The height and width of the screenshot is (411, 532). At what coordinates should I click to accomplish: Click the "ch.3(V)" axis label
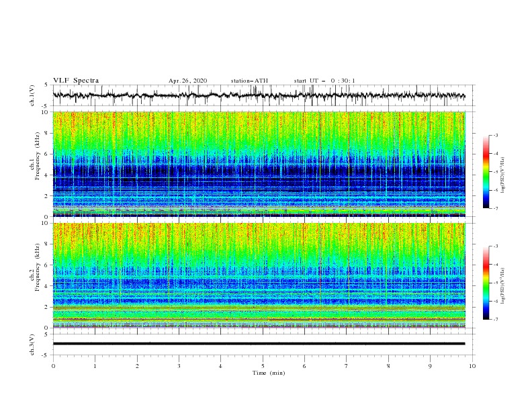pyautogui.click(x=32, y=345)
